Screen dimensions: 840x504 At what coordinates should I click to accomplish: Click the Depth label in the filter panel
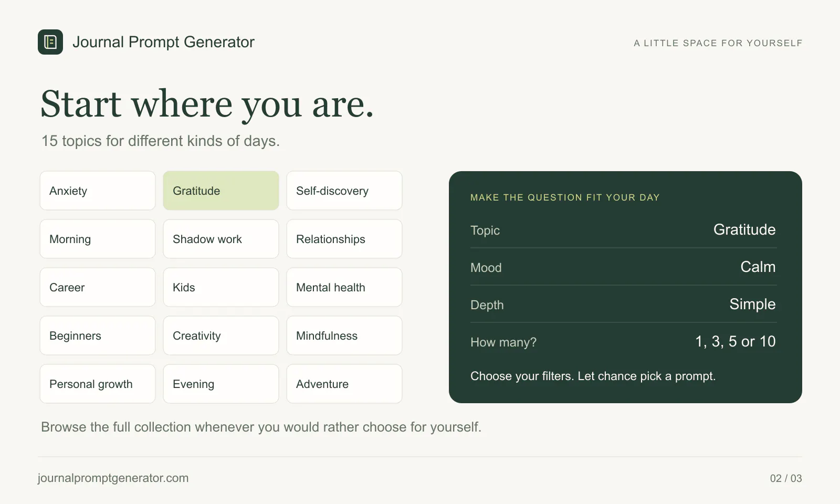tap(487, 305)
